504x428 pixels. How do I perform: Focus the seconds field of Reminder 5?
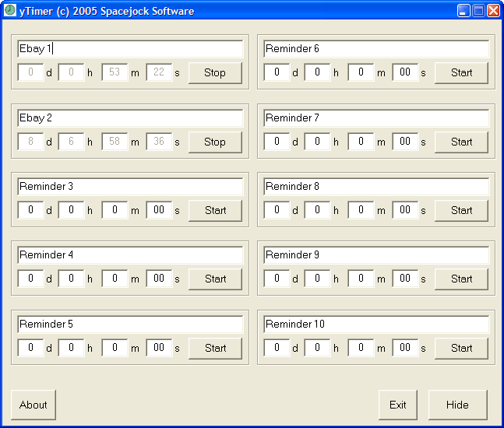pos(159,347)
